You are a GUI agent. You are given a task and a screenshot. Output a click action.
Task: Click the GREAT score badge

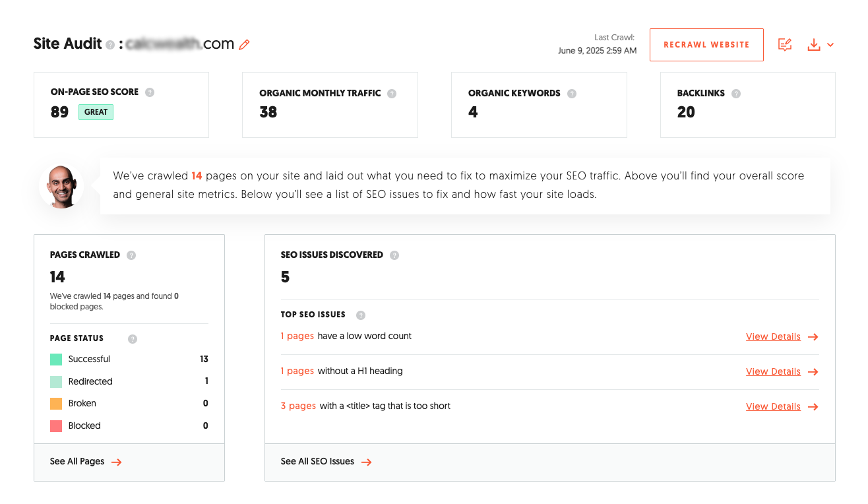tap(96, 112)
